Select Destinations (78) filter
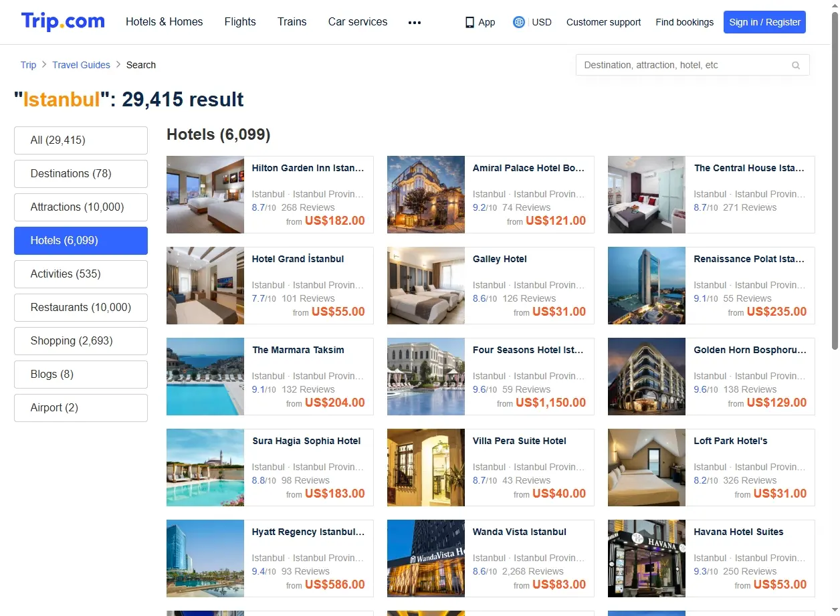 81,174
